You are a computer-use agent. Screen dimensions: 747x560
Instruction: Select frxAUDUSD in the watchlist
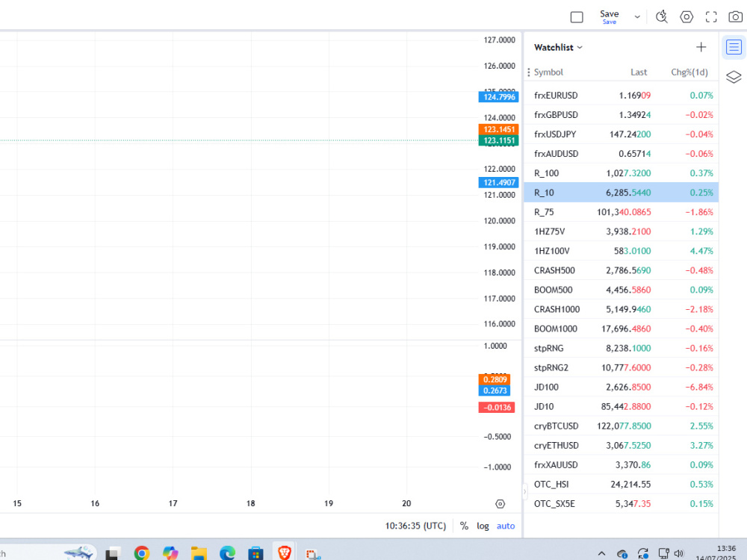621,154
